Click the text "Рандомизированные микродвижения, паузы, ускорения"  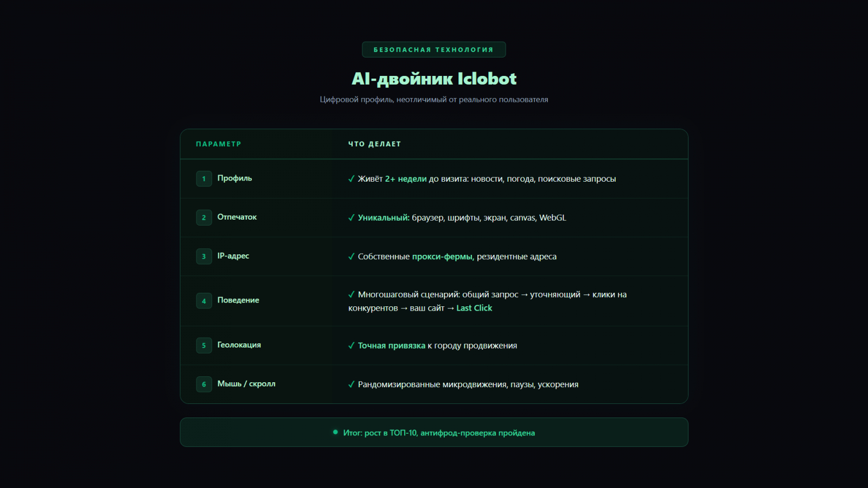pos(468,385)
